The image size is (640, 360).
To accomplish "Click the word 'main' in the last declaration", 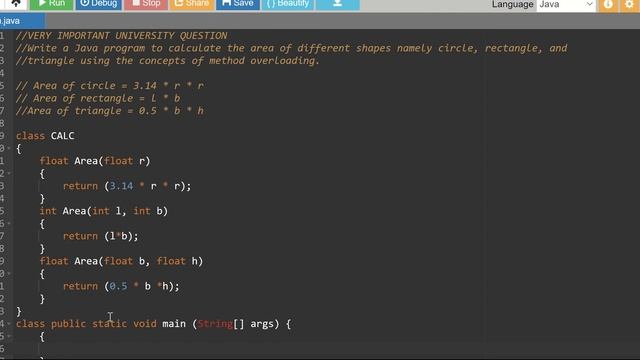I will [174, 324].
